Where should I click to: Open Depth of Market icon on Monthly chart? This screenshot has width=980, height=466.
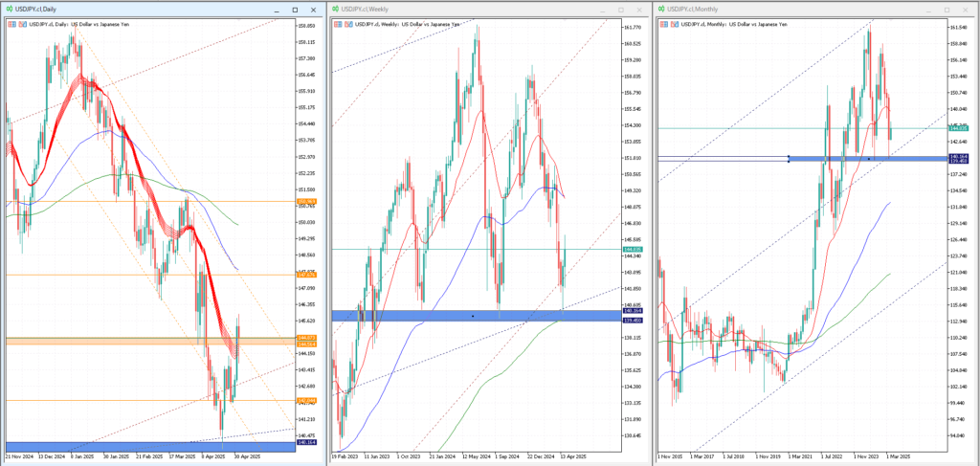[x=675, y=24]
